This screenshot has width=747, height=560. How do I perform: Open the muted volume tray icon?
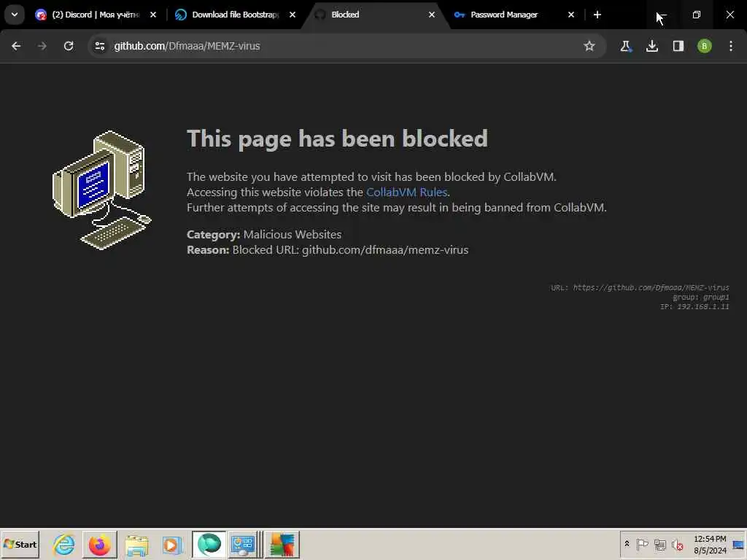[x=677, y=544]
